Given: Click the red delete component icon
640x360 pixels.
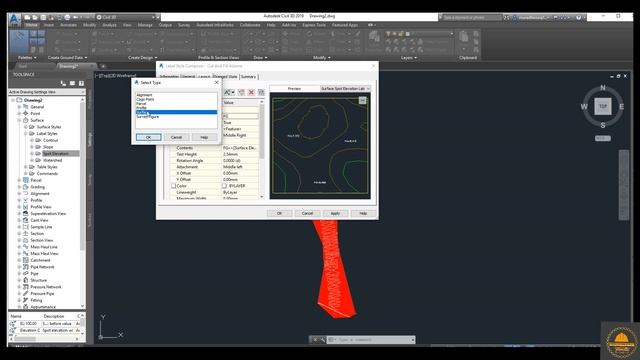Looking at the screenshot, I should click(x=251, y=92).
